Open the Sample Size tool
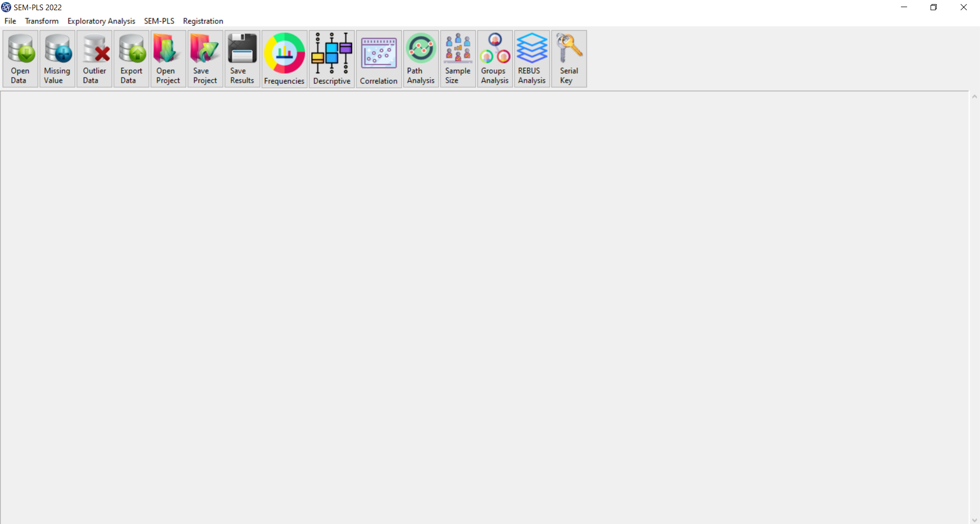The image size is (980, 524). pyautogui.click(x=458, y=59)
